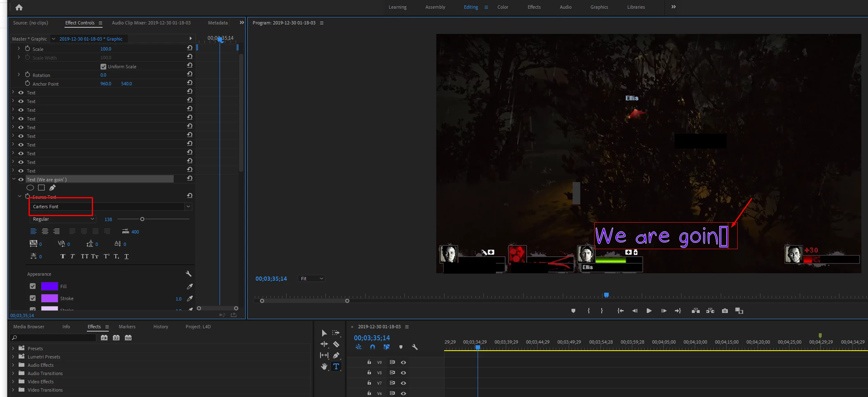Image resolution: width=868 pixels, height=397 pixels.
Task: Toggle animation stopwatch for Rotation
Action: point(27,75)
